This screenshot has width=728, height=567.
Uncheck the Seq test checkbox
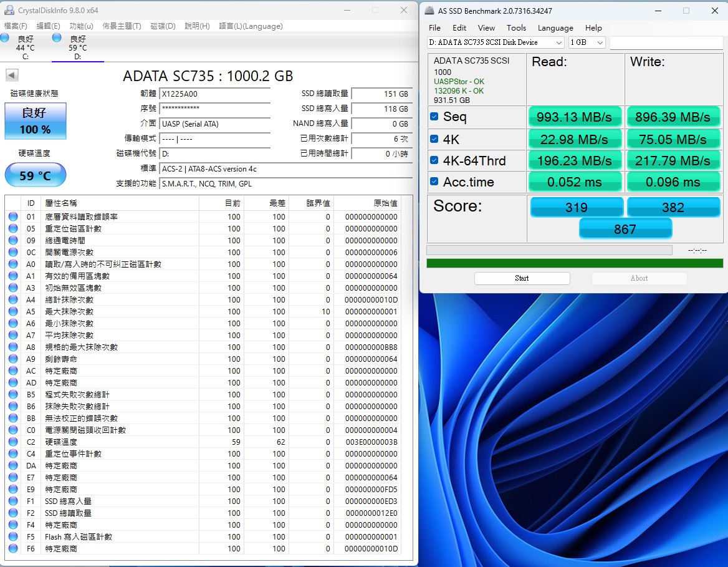point(434,116)
